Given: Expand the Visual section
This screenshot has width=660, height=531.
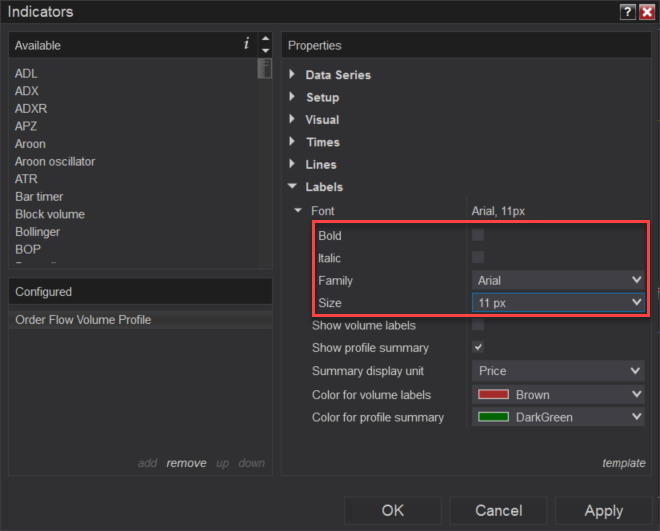Looking at the screenshot, I should coord(292,120).
